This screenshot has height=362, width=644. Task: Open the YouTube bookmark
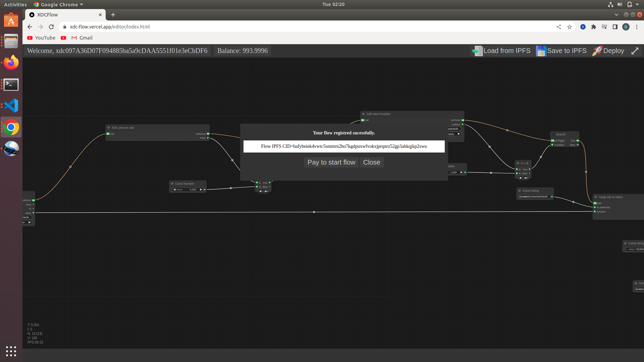pyautogui.click(x=41, y=38)
